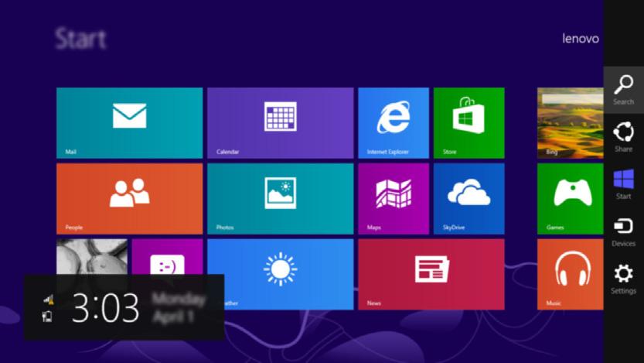The width and height of the screenshot is (644, 363).
Task: Click the Search charm
Action: 623,90
